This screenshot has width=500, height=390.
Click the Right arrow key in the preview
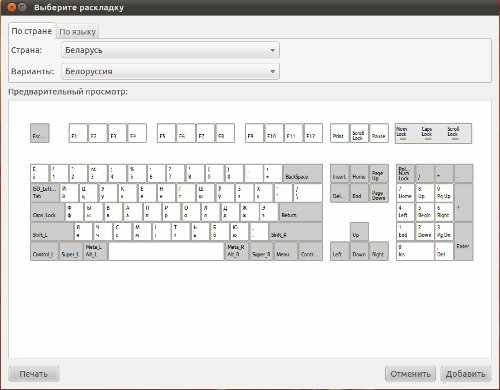point(379,251)
